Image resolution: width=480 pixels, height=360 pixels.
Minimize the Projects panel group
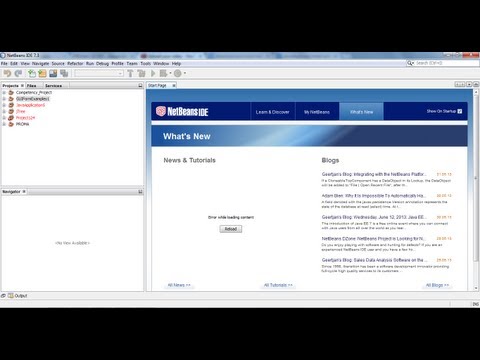click(x=140, y=86)
